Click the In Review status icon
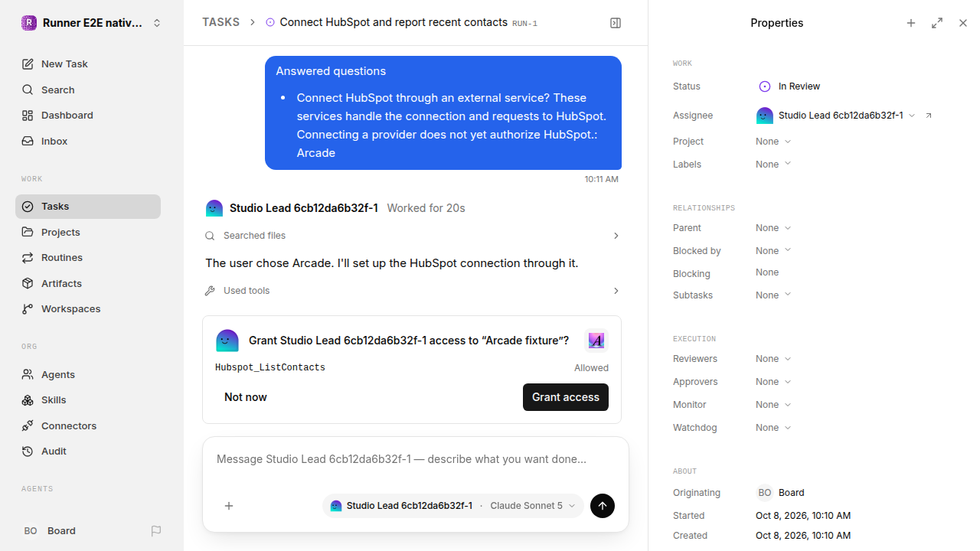 point(764,86)
